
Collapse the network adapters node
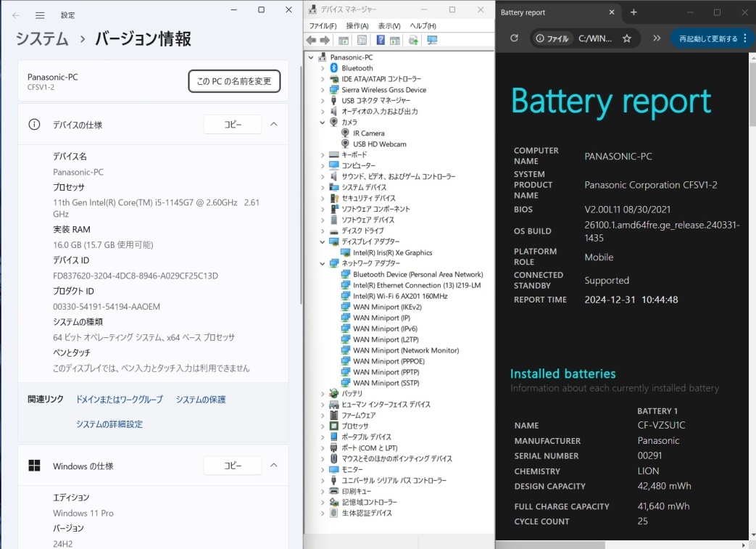click(x=323, y=263)
